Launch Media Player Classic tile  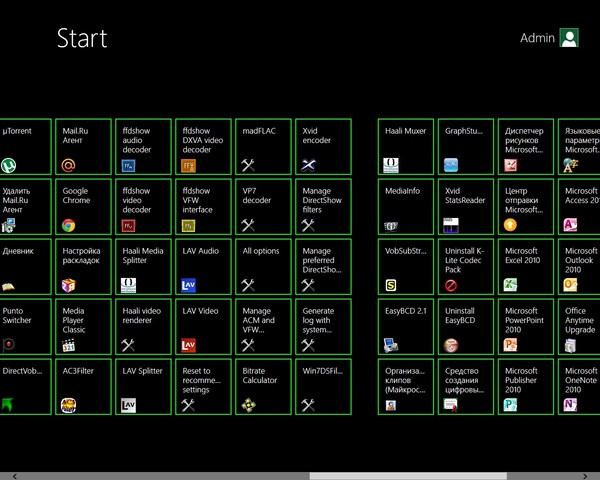83,327
